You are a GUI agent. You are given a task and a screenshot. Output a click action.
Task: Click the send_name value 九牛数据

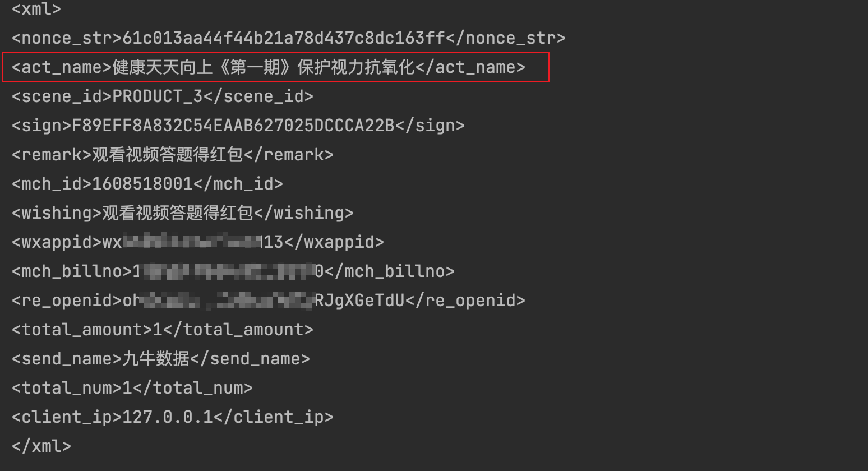(x=156, y=358)
